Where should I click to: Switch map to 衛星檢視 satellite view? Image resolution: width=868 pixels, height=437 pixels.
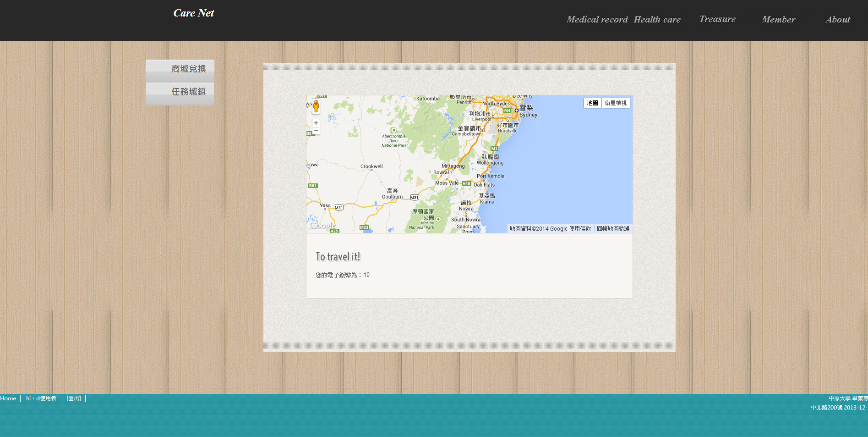(616, 103)
